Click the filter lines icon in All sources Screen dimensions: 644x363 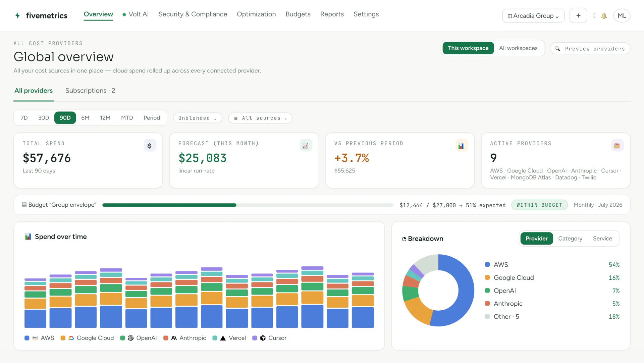(x=236, y=118)
